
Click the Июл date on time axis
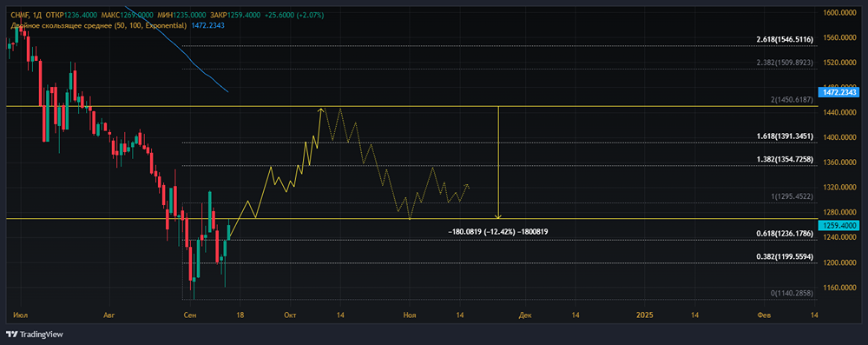[20, 315]
